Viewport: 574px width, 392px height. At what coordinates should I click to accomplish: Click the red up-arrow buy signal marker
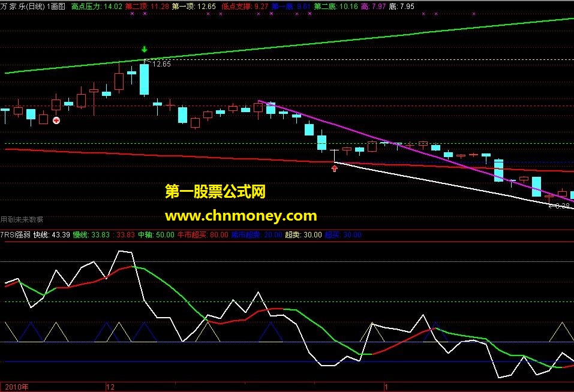[334, 168]
